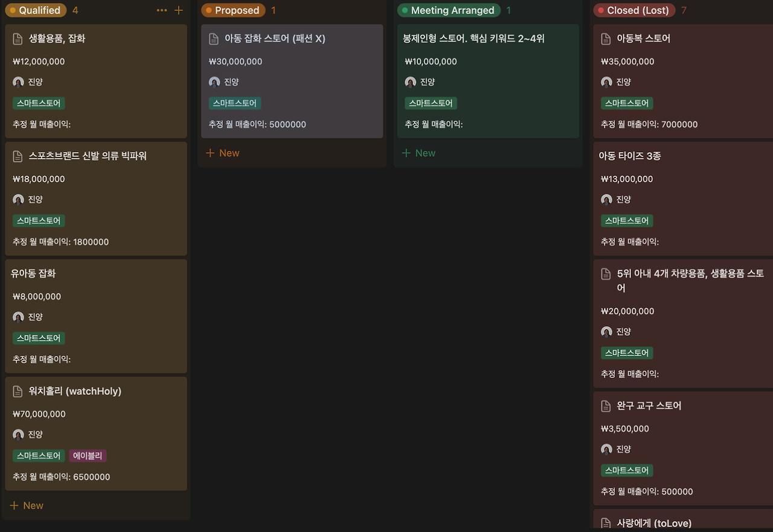Screen dimensions: 773x532
Task: Click the page icon on 아동 잡화 스토어 (패션 X)
Action: 213,38
